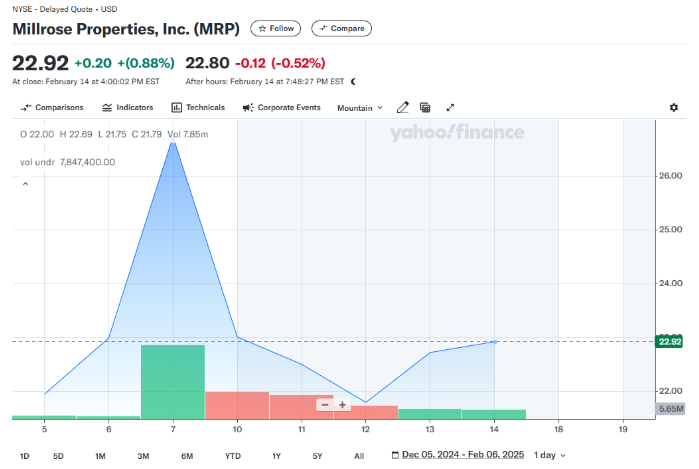Image resolution: width=699 pixels, height=469 pixels.
Task: Select the 5D range
Action: [58, 456]
